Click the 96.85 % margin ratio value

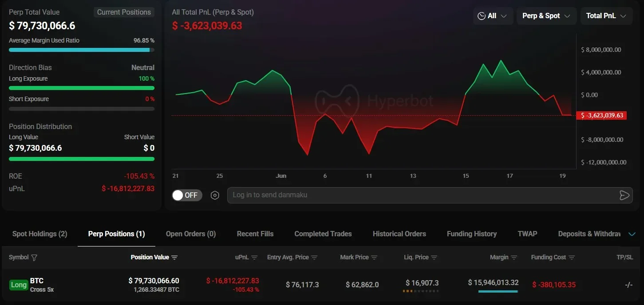click(x=144, y=40)
